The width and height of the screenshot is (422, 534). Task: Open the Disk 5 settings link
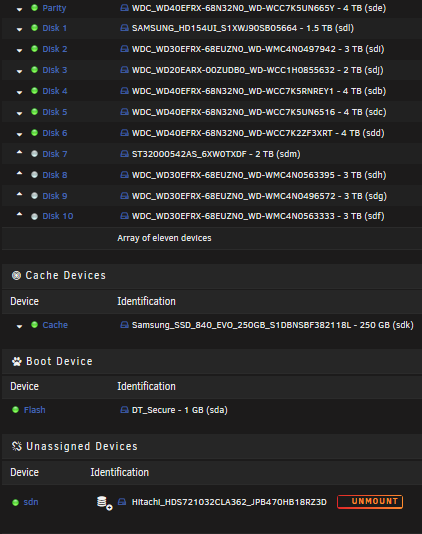pos(55,112)
